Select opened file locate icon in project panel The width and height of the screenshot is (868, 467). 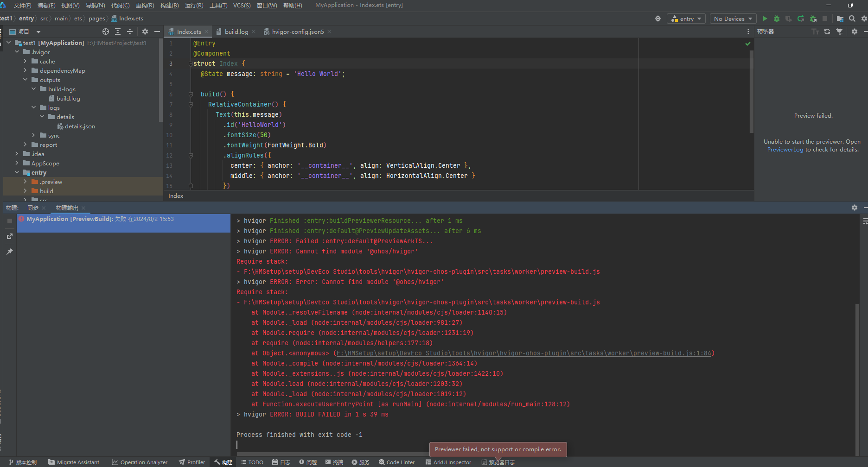tap(106, 32)
